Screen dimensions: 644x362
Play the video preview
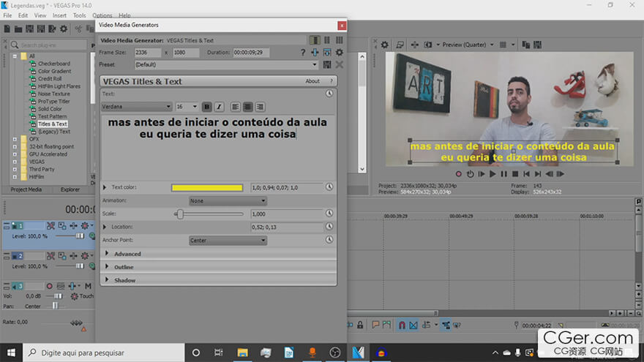493,174
